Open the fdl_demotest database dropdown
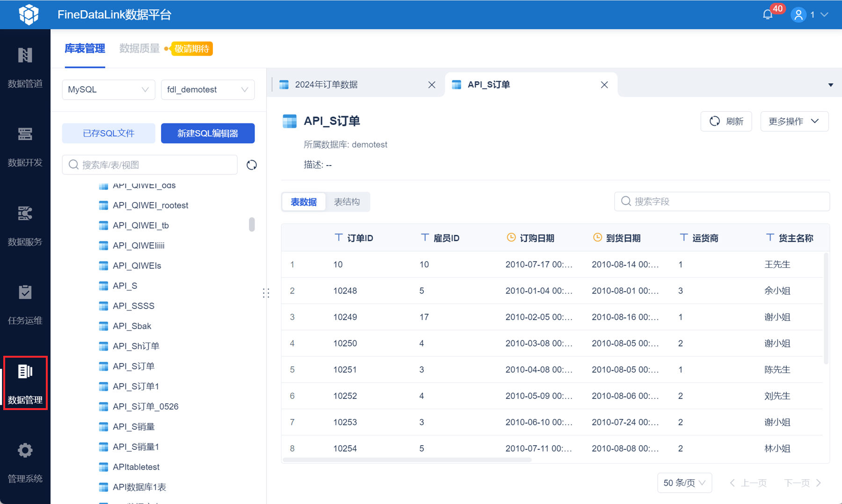842x504 pixels. pyautogui.click(x=208, y=90)
